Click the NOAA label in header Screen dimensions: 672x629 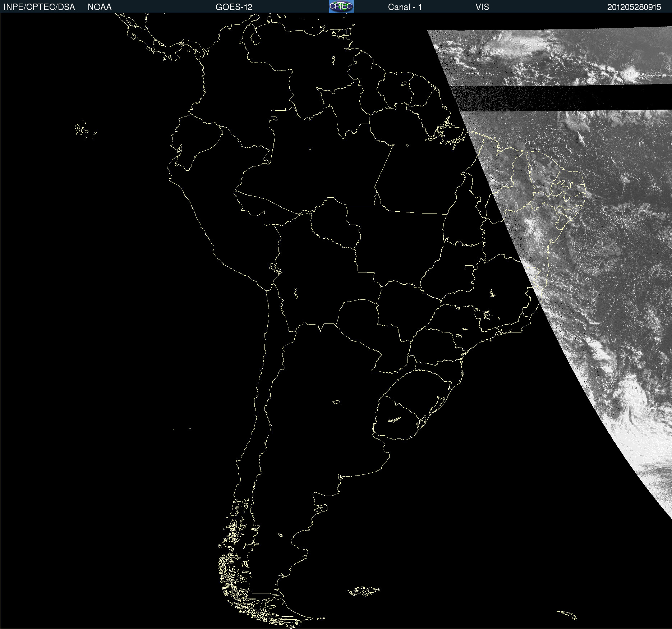[100, 7]
